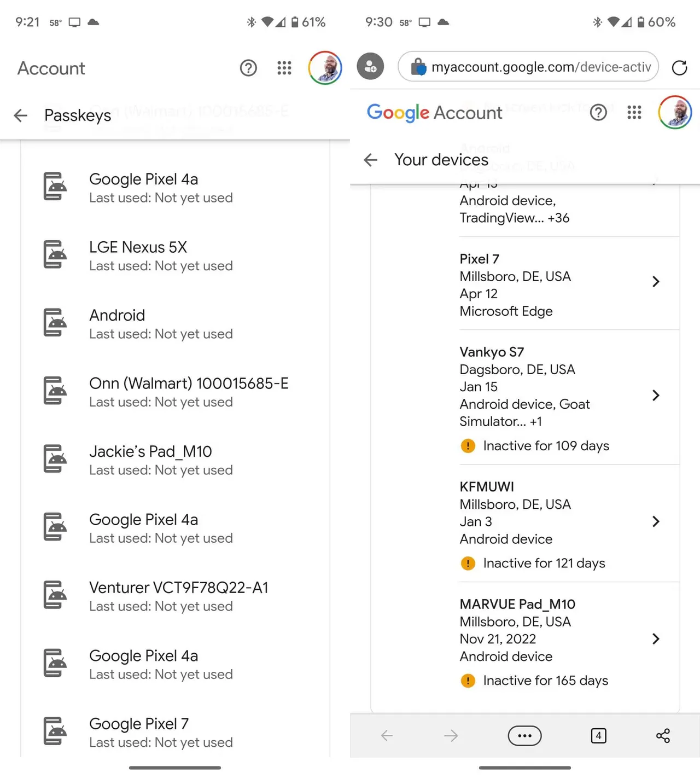Tap the inactive warning badge on Vankyo S7
This screenshot has height=778, width=700.
click(468, 446)
